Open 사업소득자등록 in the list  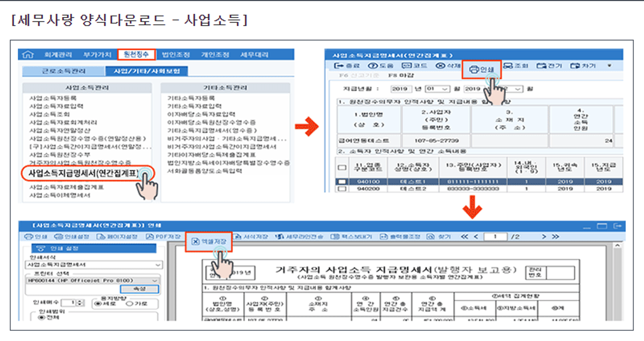point(53,98)
